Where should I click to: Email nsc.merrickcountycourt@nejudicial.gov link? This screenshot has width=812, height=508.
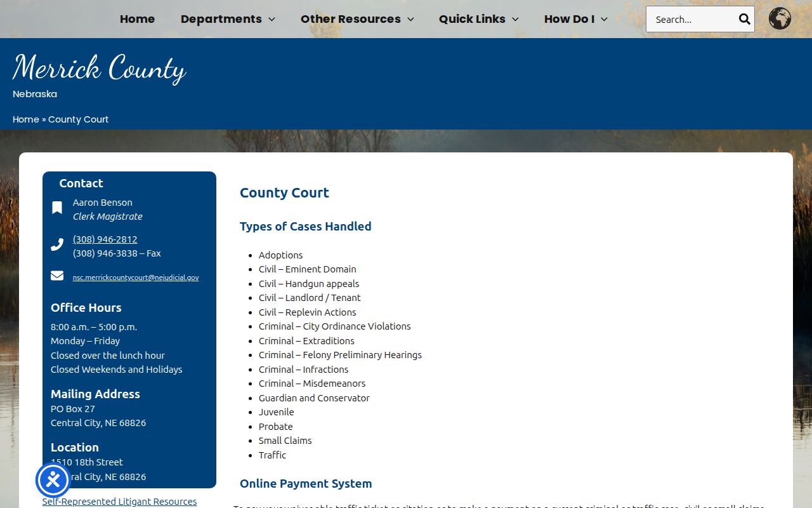(136, 277)
